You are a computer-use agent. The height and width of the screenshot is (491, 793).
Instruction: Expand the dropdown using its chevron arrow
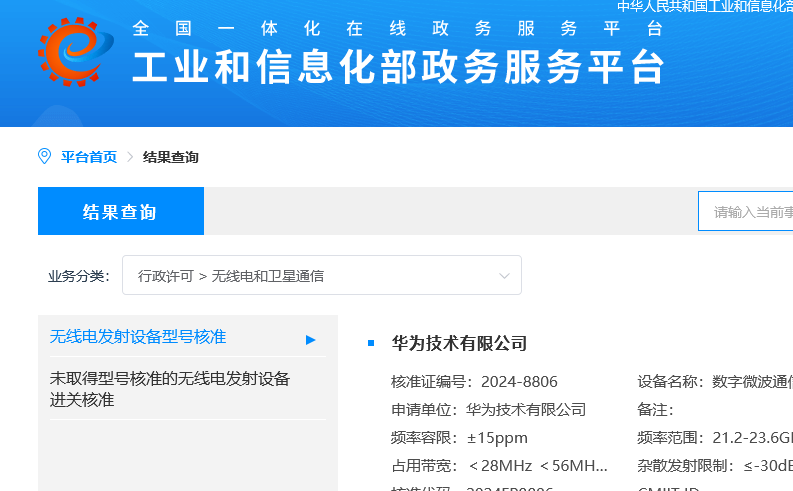point(505,275)
